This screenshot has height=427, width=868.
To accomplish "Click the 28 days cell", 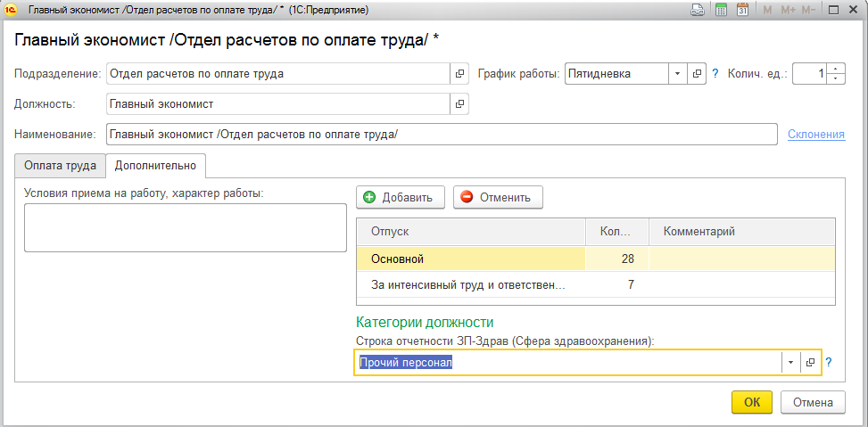I will tap(617, 259).
